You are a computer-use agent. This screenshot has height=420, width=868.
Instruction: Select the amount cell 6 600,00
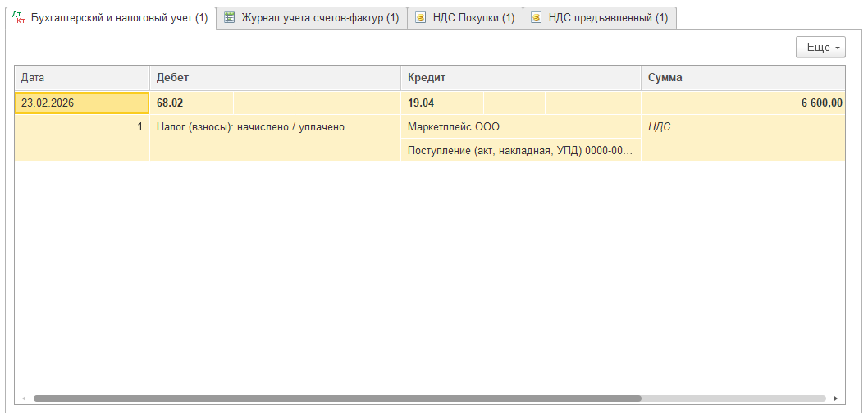[x=743, y=103]
